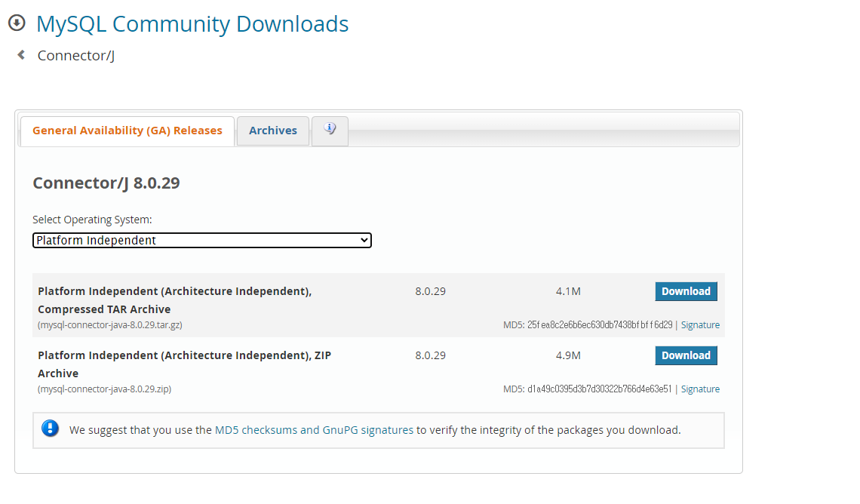Click the Compressed TAR Archive title text
Image resolution: width=860 pixels, height=504 pixels.
174,300
